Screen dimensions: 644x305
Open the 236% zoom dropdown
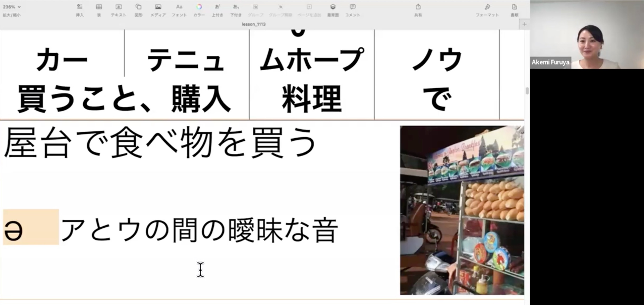tap(12, 7)
